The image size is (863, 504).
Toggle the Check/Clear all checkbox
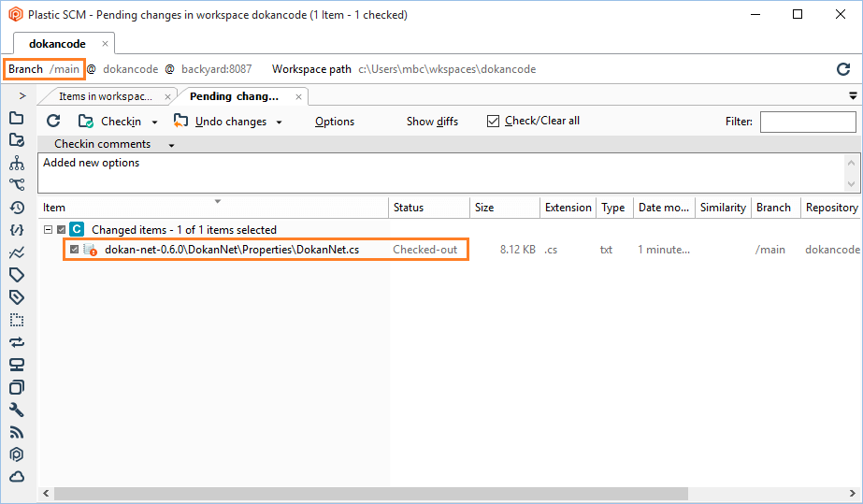click(x=494, y=122)
